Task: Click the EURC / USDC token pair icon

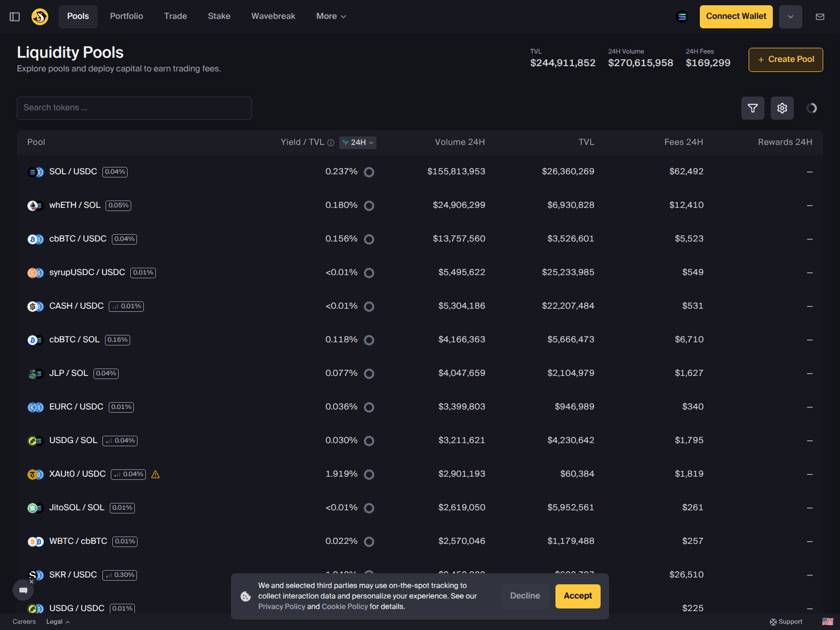Action: 35,407
